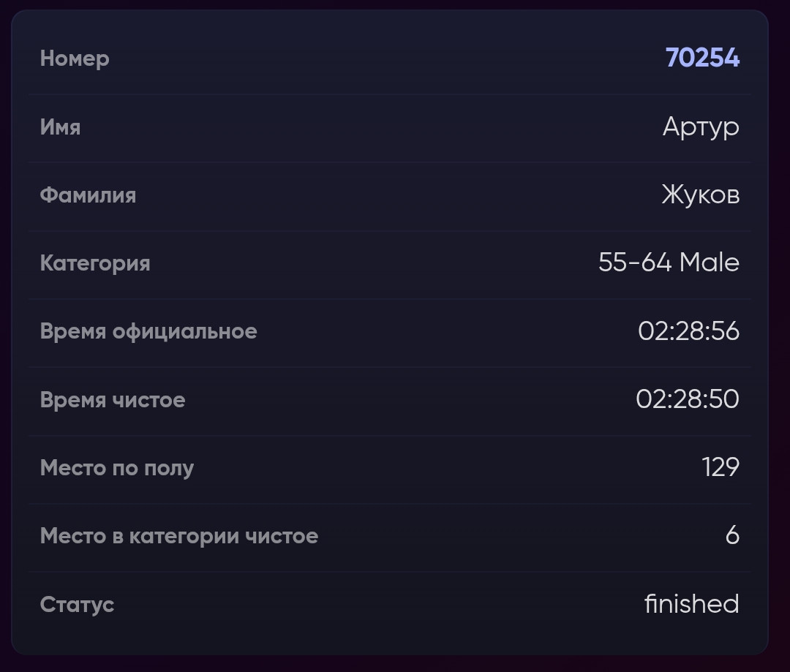Click the finished status value

(692, 603)
